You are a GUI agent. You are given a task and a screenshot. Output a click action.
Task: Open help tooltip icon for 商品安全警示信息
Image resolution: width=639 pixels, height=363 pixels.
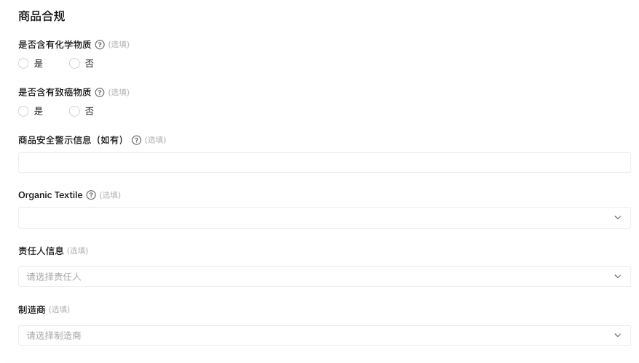pyautogui.click(x=136, y=140)
